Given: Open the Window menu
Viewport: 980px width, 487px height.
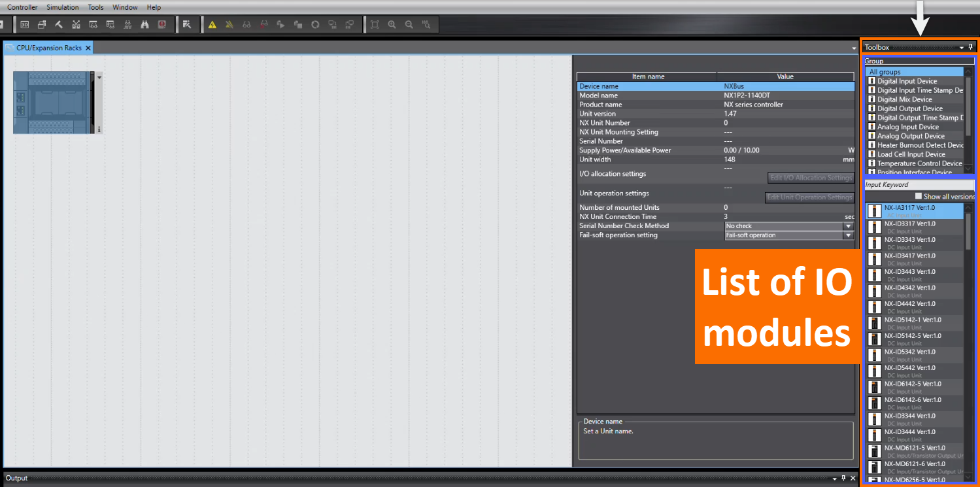Looking at the screenshot, I should [125, 7].
